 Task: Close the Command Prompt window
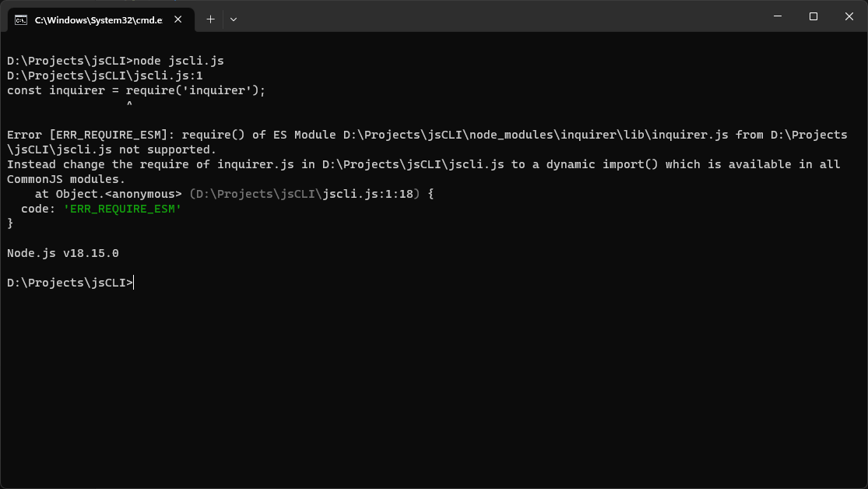[849, 16]
